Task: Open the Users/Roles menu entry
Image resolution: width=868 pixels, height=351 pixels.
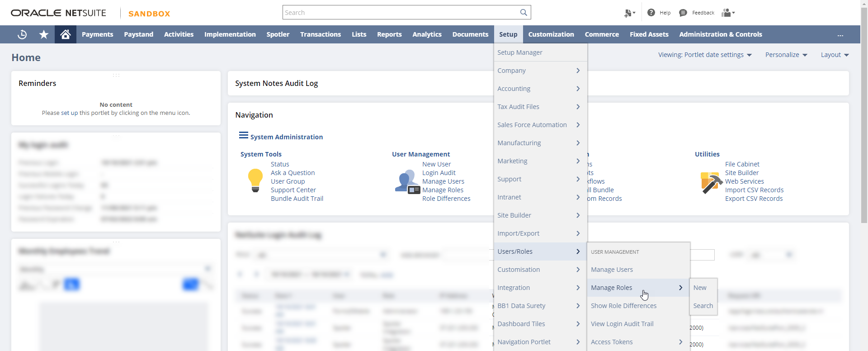Action: tap(541, 251)
